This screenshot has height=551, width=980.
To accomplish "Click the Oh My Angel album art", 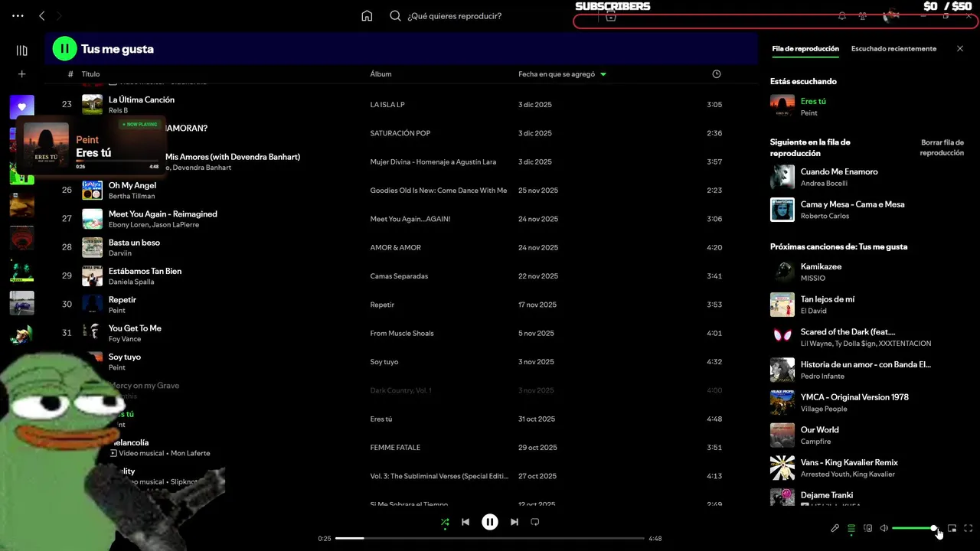I will (93, 190).
